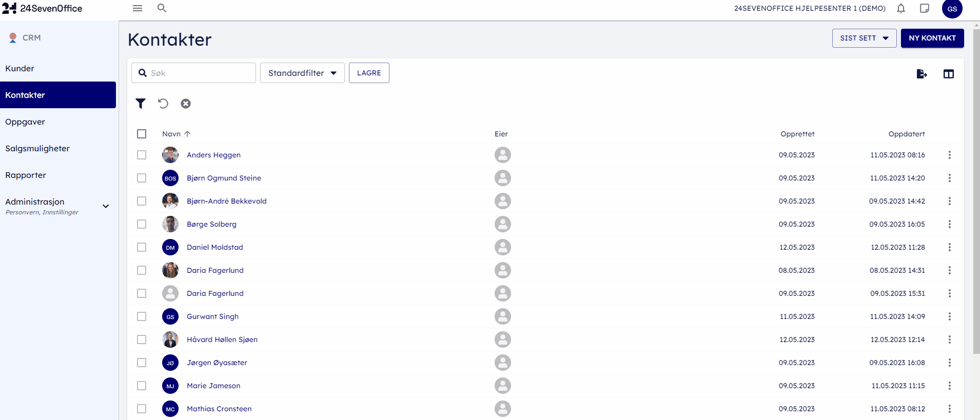The width and height of the screenshot is (980, 420).
Task: Go to Kunder in the sidebar
Action: [20, 68]
